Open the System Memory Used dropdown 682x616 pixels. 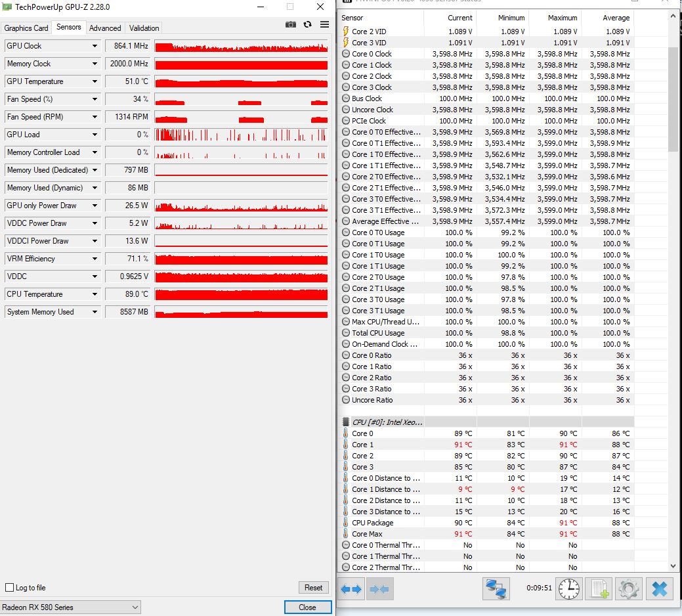pos(95,313)
